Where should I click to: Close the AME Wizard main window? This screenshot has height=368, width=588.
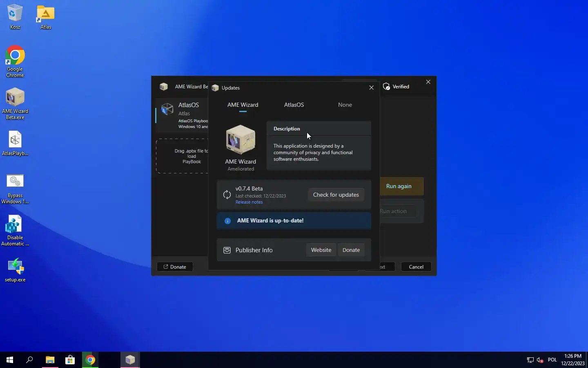click(428, 82)
